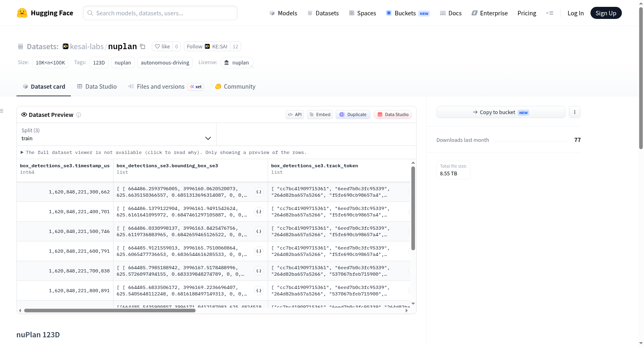The image size is (644, 347).
Task: Click the datasets icon next to Datasets label
Action: tap(21, 46)
